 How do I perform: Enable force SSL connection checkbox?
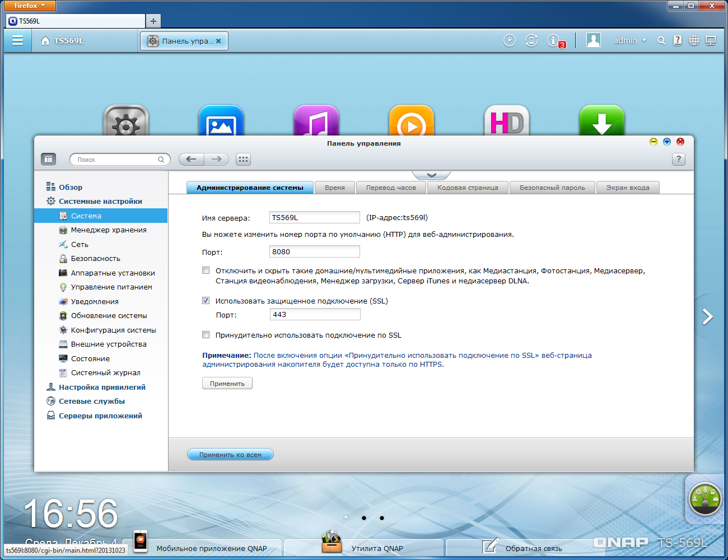click(x=206, y=335)
